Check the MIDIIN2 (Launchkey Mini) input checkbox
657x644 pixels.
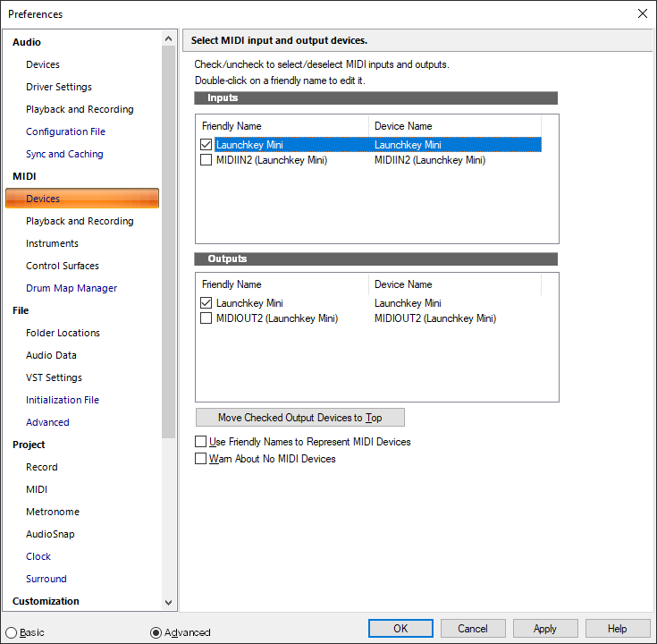[x=206, y=160]
